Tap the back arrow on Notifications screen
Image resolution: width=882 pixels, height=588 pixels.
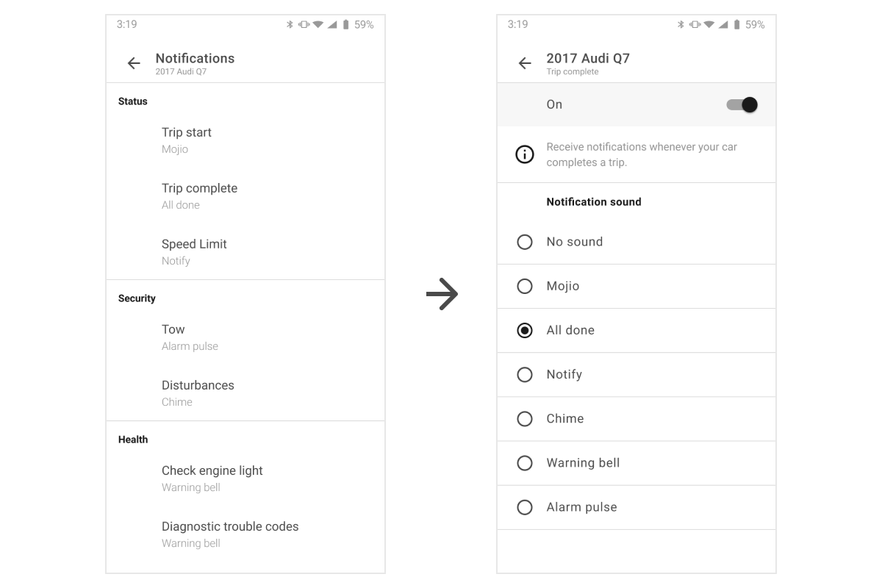click(x=133, y=63)
